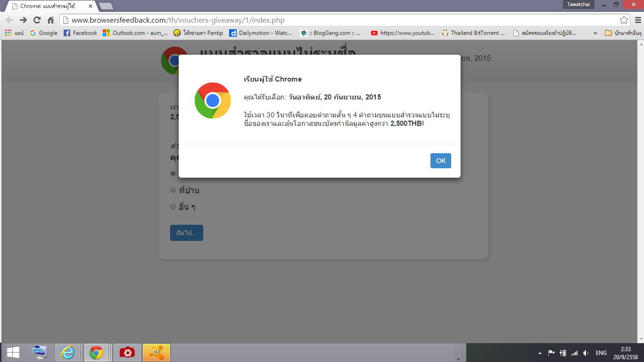Close the Chrome survey tab
This screenshot has width=644, height=362.
coord(91,6)
